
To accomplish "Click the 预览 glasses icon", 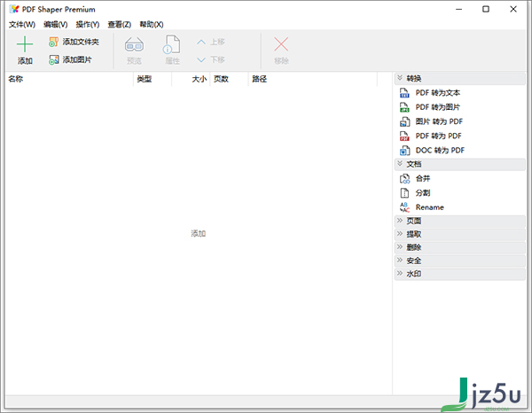I will pyautogui.click(x=134, y=44).
